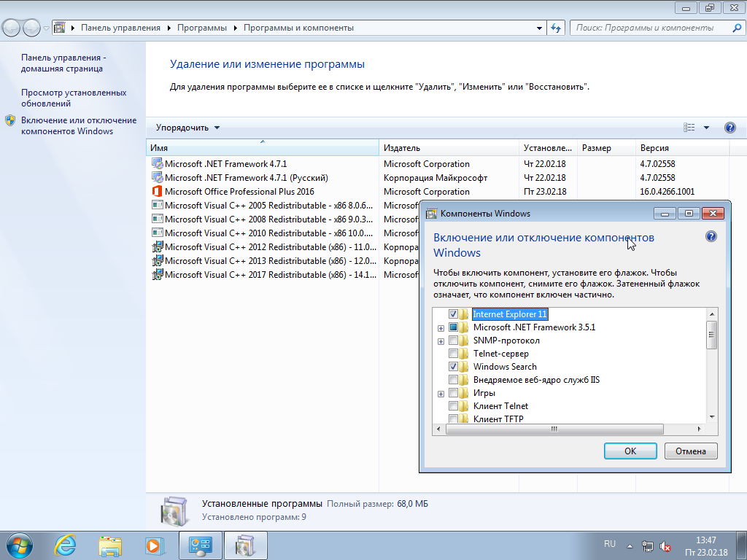The height and width of the screenshot is (560, 747).
Task: Sort list by Версия column
Action: point(682,147)
